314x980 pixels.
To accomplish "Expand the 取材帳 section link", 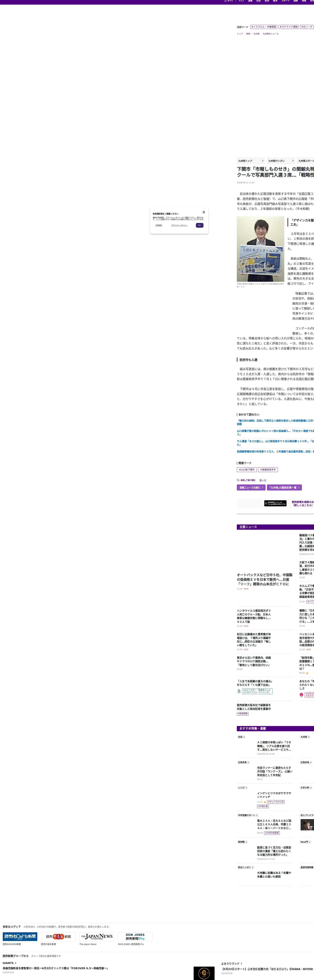I will (243, 842).
